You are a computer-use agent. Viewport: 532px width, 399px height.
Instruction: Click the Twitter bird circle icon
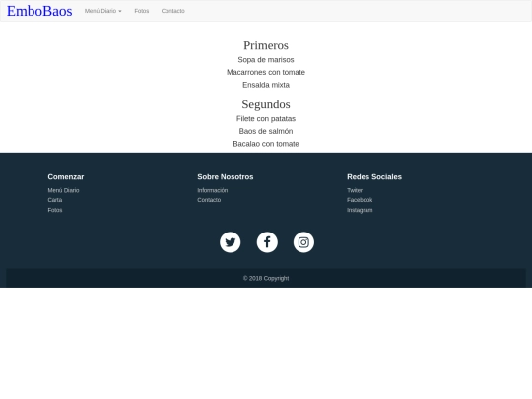pos(230,242)
